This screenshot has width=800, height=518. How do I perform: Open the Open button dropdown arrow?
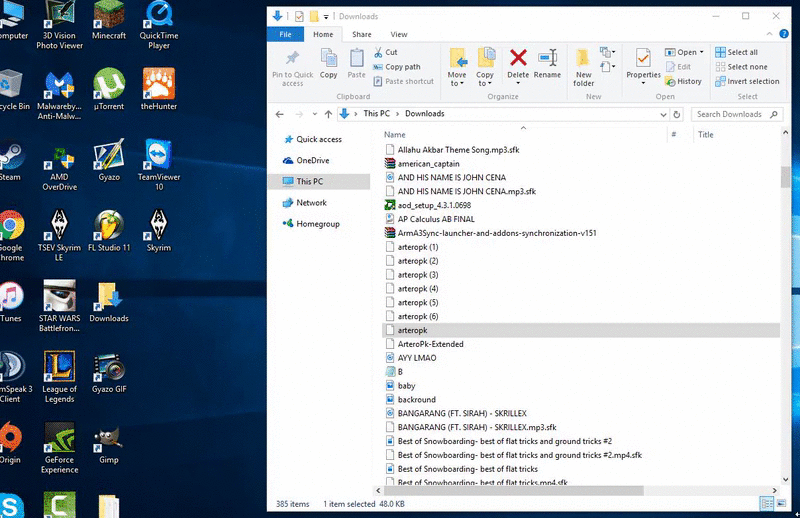[702, 52]
